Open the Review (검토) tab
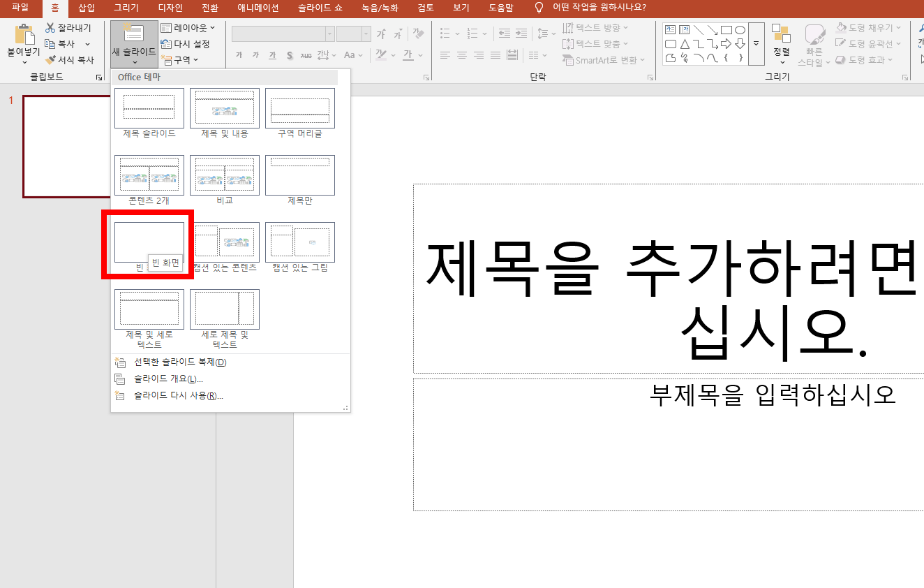 [x=425, y=8]
